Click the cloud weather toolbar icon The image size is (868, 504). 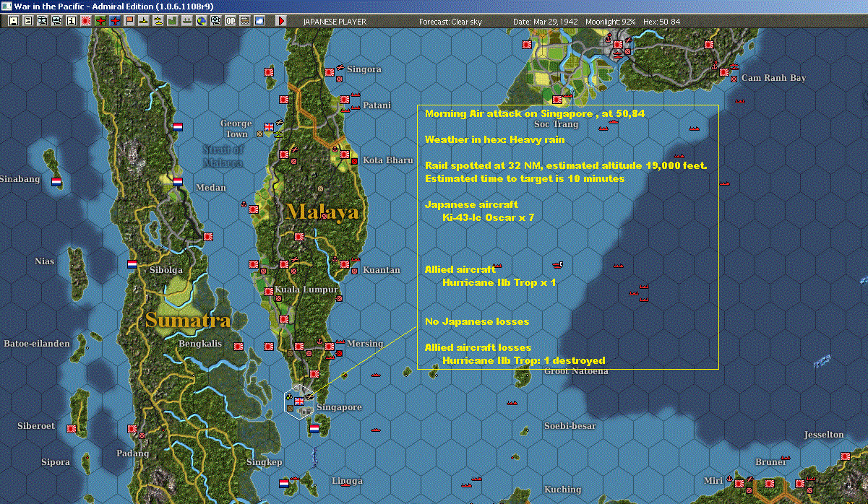(259, 21)
